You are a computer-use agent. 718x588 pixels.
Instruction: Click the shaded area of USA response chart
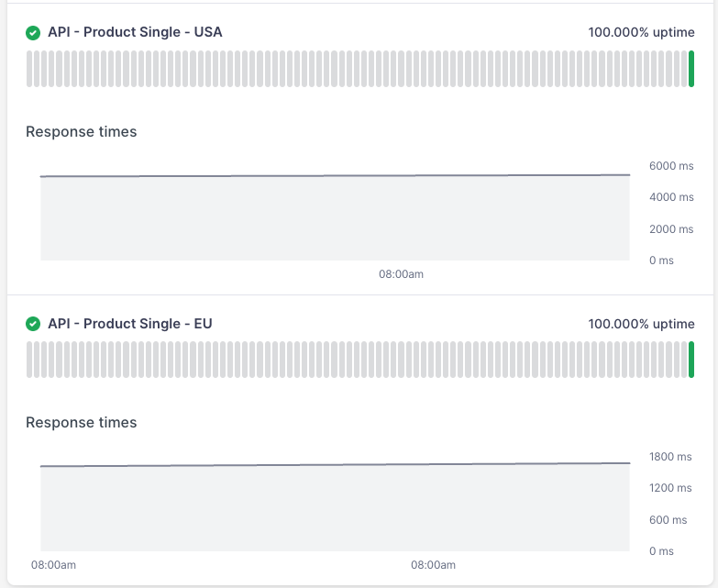point(335,220)
